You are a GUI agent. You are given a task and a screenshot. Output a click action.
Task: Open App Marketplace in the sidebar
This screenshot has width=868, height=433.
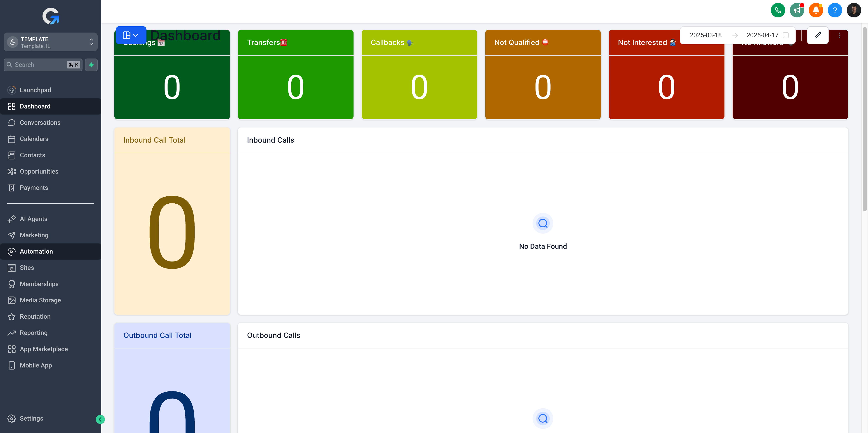click(x=51, y=349)
